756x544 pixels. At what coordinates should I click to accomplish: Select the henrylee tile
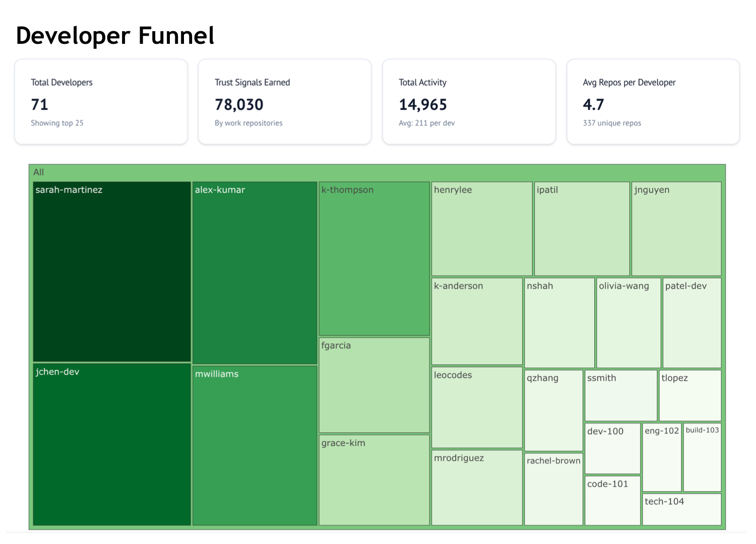click(x=482, y=229)
